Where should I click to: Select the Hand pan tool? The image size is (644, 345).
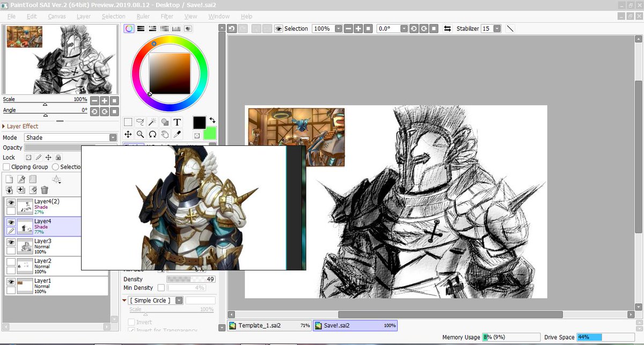coord(165,134)
